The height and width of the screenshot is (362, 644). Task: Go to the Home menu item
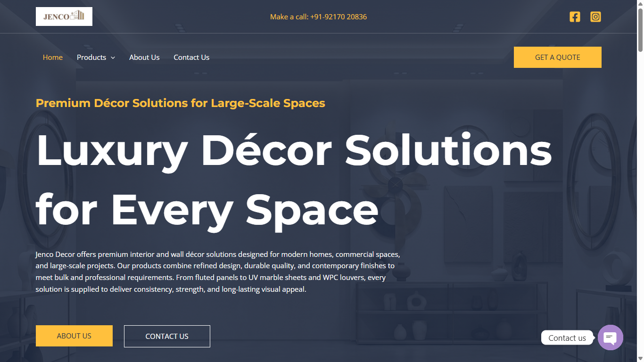[53, 58]
